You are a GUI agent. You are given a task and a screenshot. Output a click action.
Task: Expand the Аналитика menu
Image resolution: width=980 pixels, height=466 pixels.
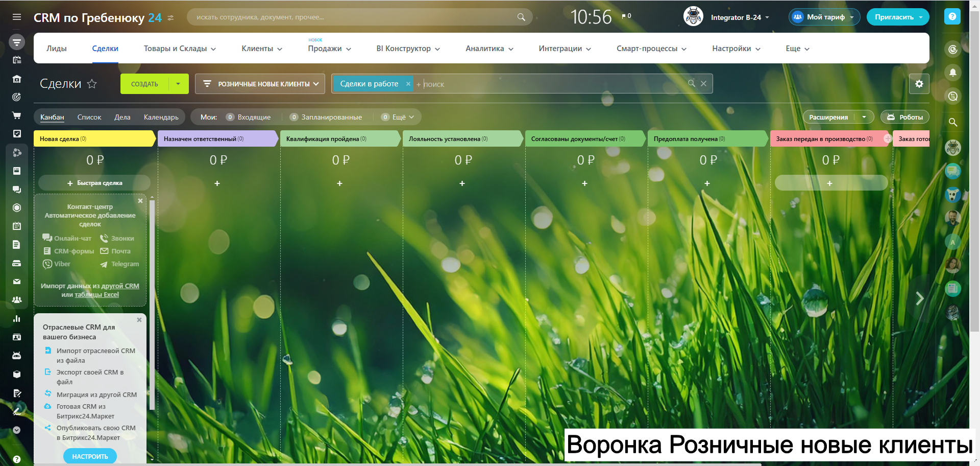[x=489, y=49]
